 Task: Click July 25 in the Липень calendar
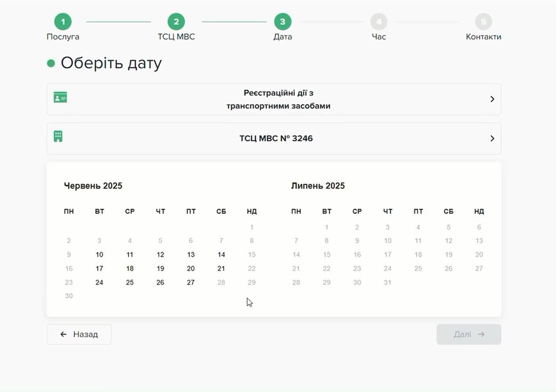tap(418, 269)
